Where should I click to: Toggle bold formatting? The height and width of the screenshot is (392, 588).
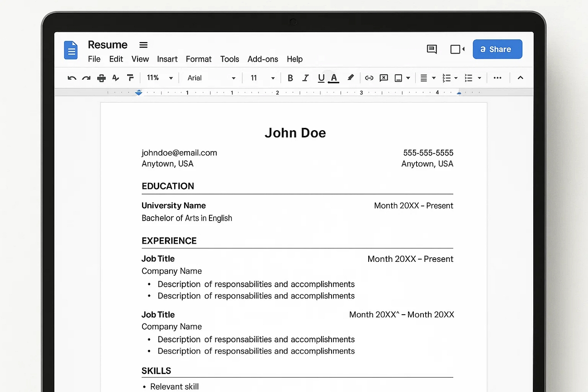(x=290, y=78)
